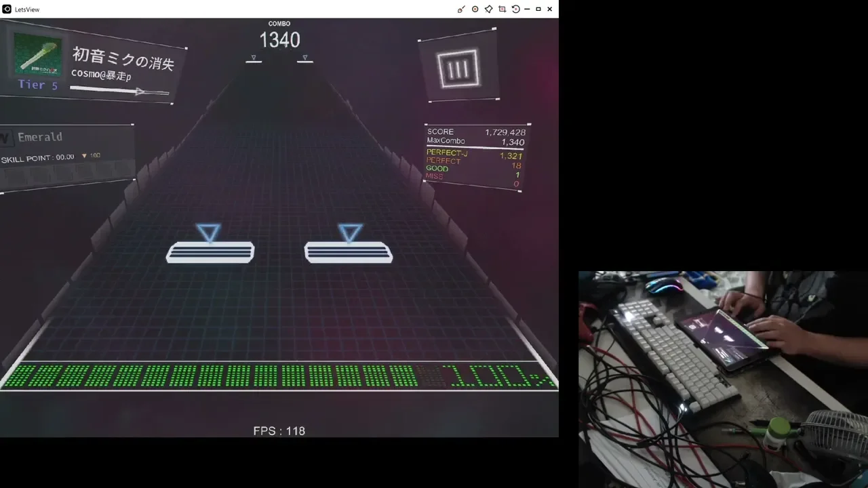This screenshot has width=868, height=488.
Task: Click the MaxCombo value 1,340
Action: pyautogui.click(x=513, y=142)
